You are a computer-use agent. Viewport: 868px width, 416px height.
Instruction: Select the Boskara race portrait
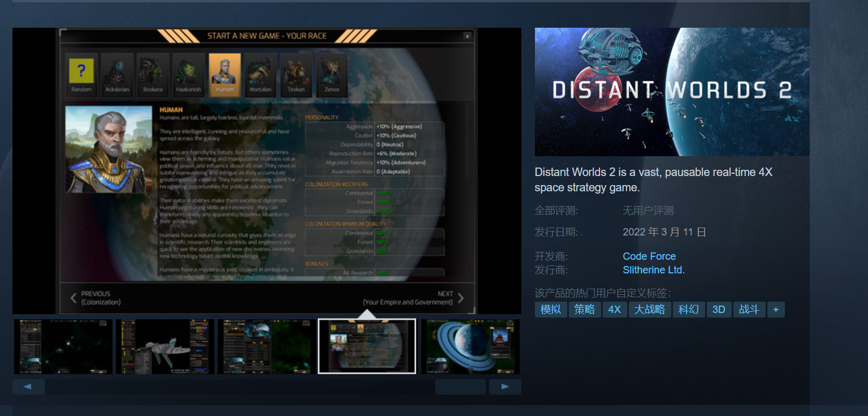click(x=153, y=71)
